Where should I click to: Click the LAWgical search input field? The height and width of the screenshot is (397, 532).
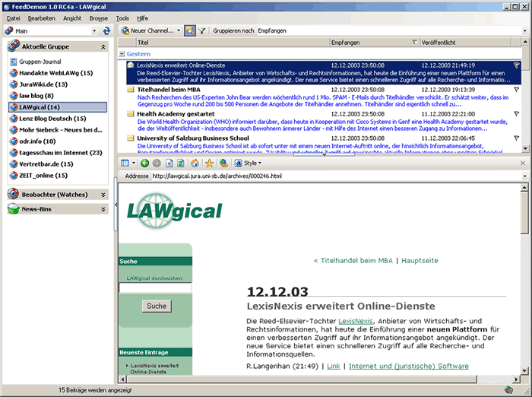pos(155,288)
